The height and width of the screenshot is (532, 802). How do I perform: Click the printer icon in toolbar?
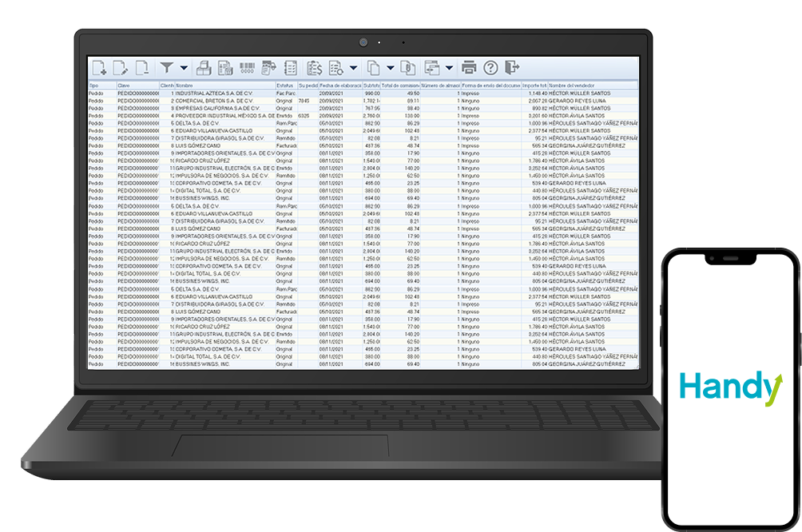469,68
